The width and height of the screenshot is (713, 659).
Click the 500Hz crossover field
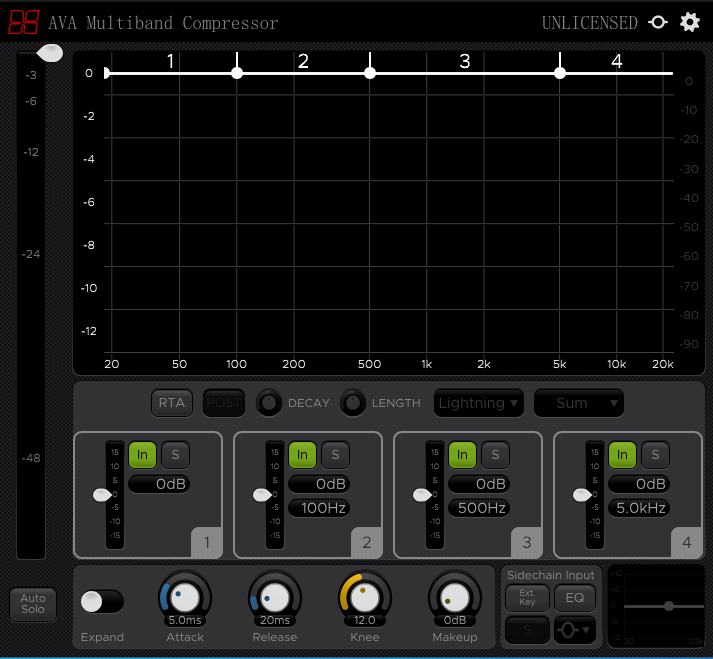[479, 508]
